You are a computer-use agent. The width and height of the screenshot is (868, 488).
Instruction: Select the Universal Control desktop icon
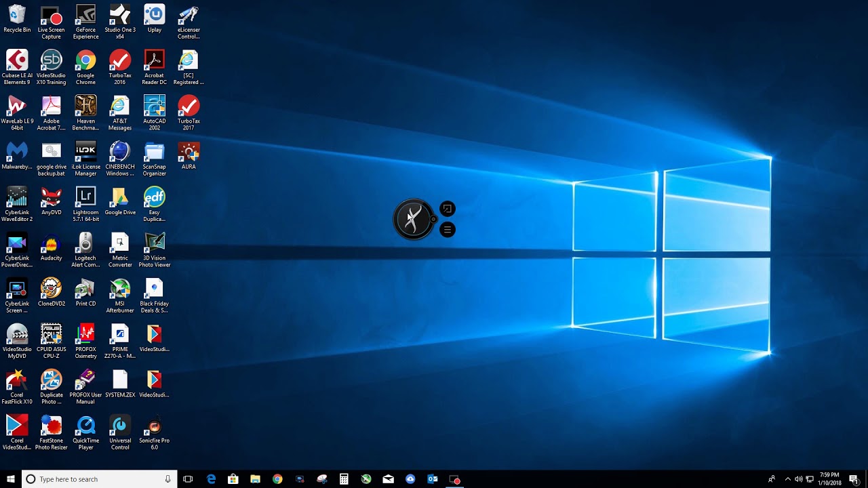click(x=120, y=433)
